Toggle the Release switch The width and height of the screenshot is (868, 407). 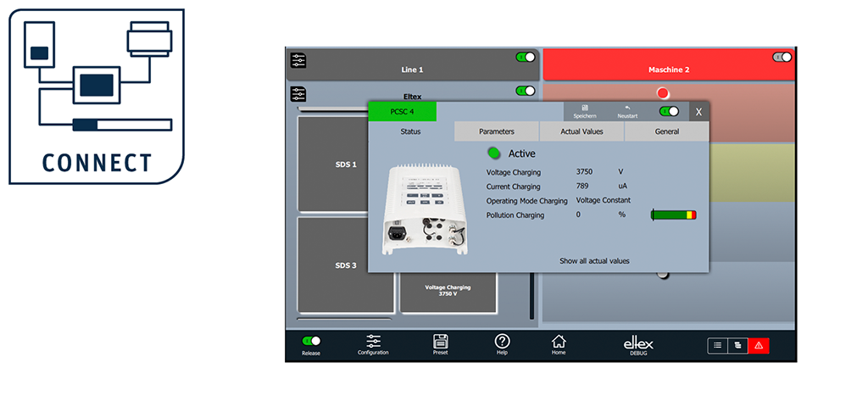click(311, 341)
